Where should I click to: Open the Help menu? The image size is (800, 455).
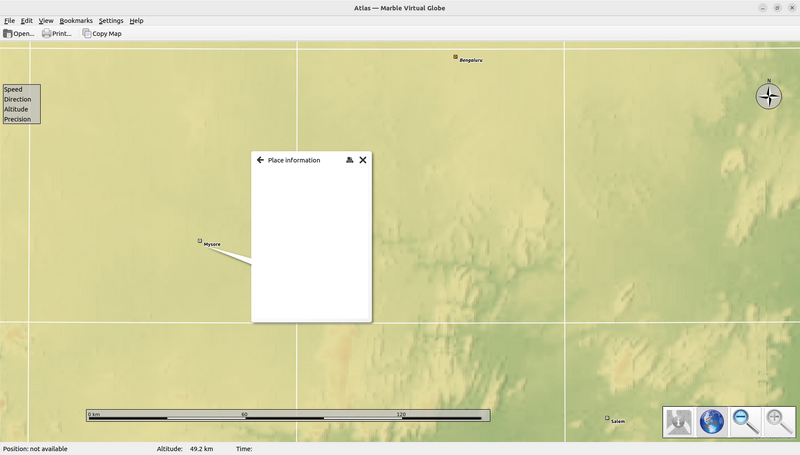[x=136, y=20]
